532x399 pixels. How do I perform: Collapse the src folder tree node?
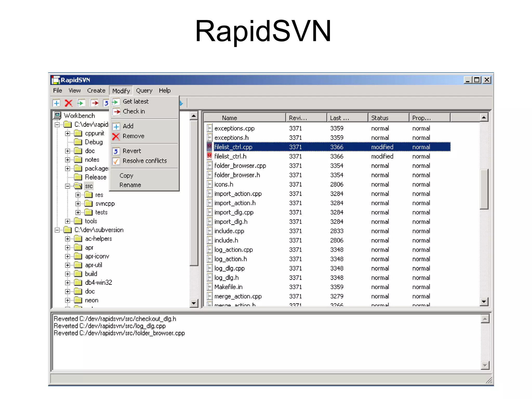pyautogui.click(x=68, y=186)
